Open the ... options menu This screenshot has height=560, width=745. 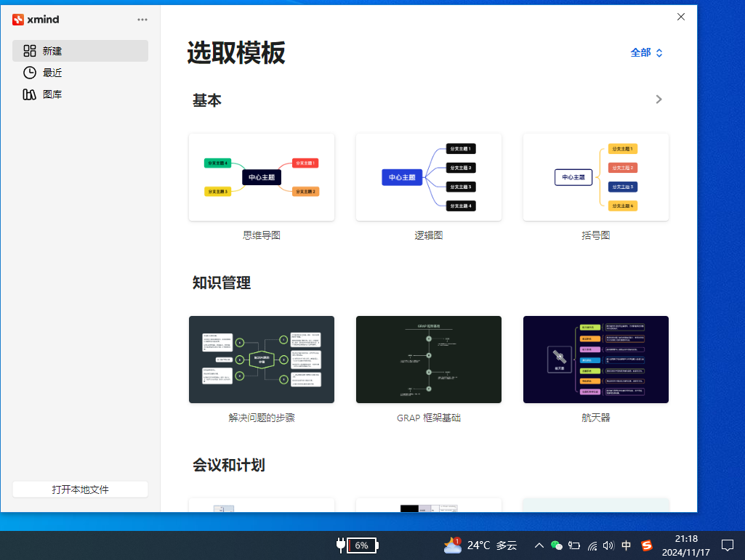point(142,20)
